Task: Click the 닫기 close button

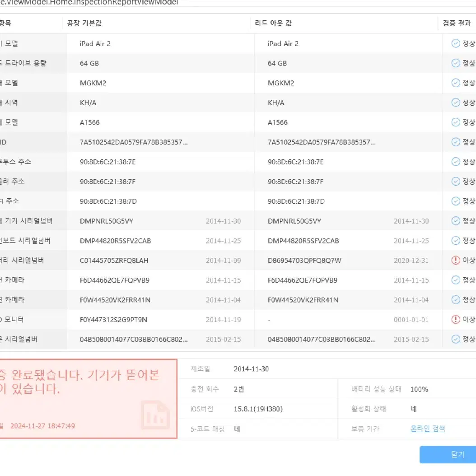Action: 448,454
